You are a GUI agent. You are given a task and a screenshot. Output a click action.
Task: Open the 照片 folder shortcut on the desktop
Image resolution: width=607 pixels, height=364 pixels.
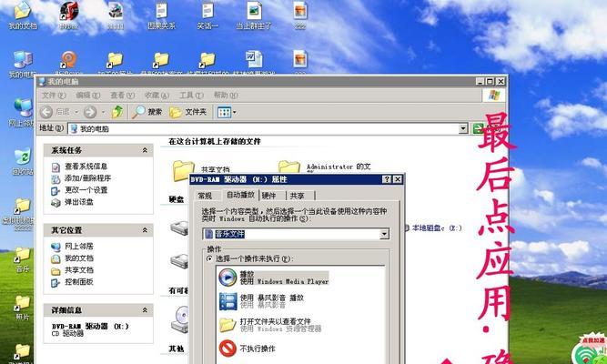coord(23,308)
